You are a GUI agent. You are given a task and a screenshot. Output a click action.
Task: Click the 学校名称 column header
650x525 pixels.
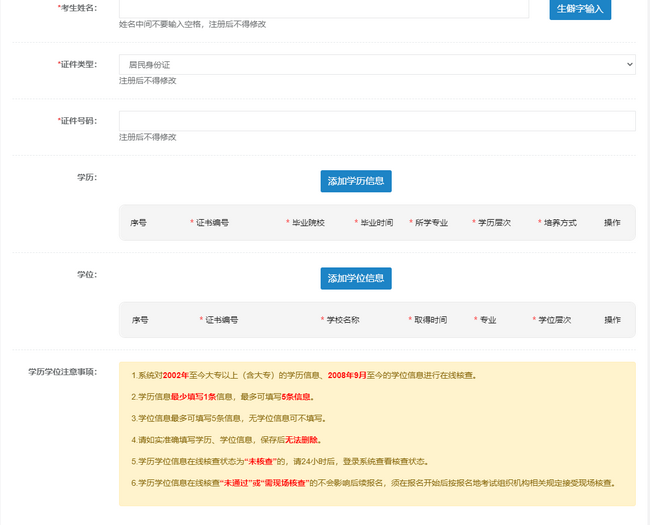point(342,320)
